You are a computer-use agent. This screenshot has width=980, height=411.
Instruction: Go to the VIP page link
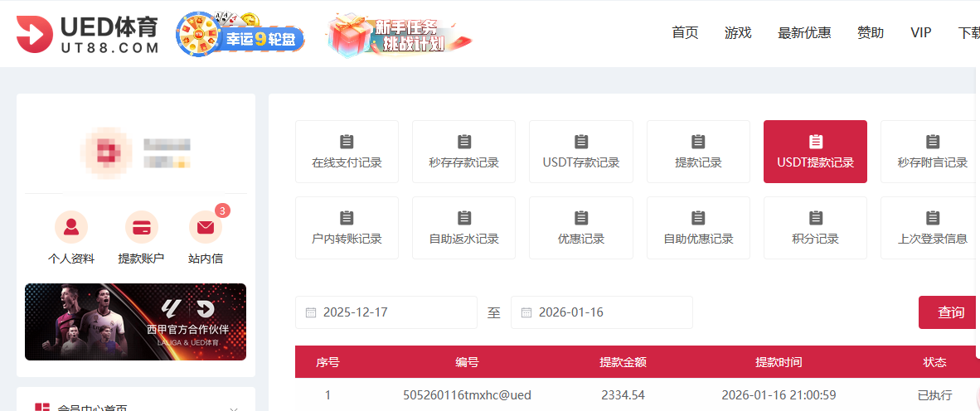(920, 33)
